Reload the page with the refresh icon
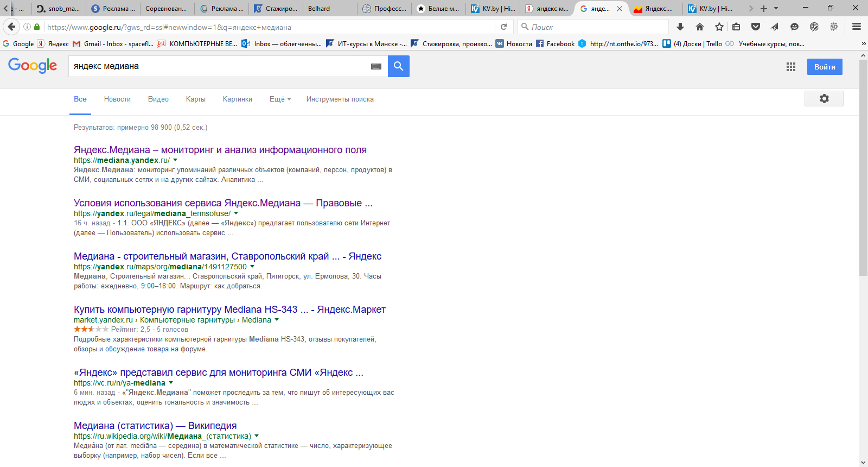Viewport: 868px width, 467px height. pos(503,27)
